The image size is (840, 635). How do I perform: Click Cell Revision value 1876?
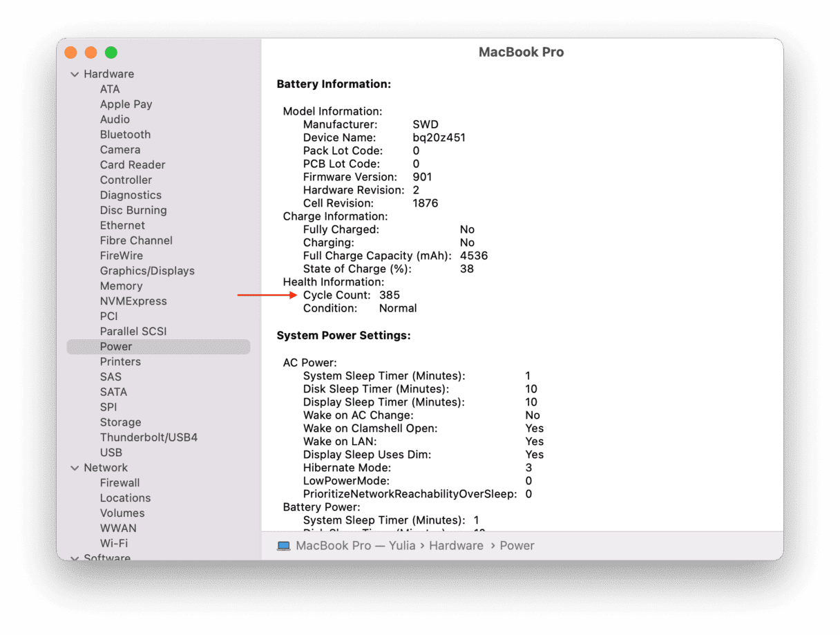(426, 204)
